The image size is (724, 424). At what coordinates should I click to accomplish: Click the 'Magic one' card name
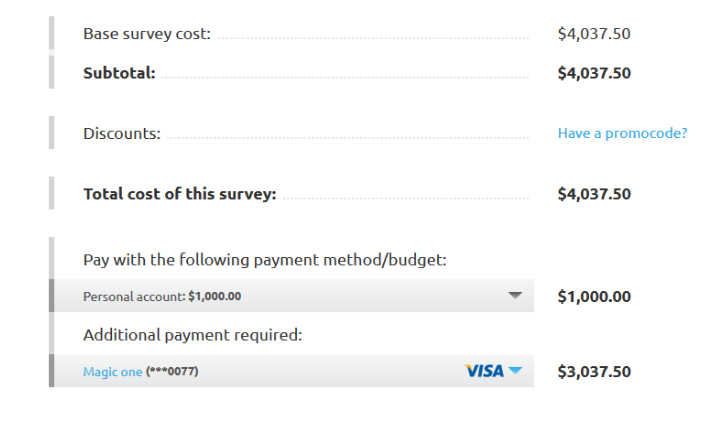(x=112, y=372)
